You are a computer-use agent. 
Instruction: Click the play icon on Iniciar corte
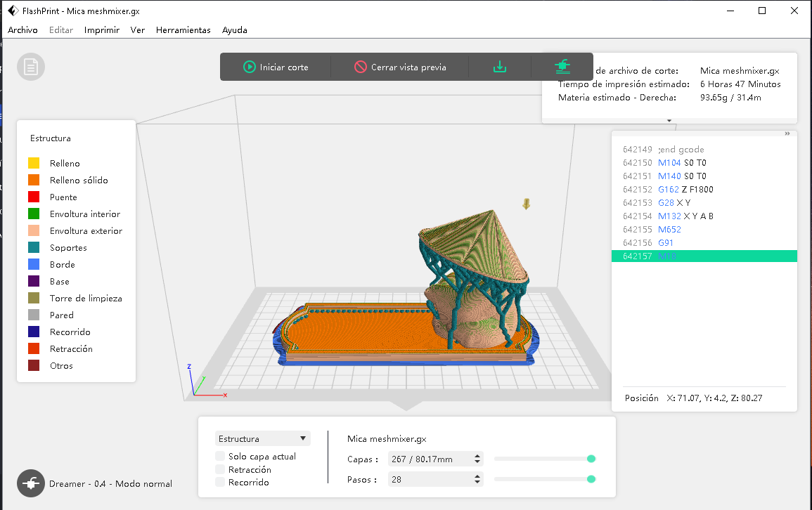pos(249,67)
